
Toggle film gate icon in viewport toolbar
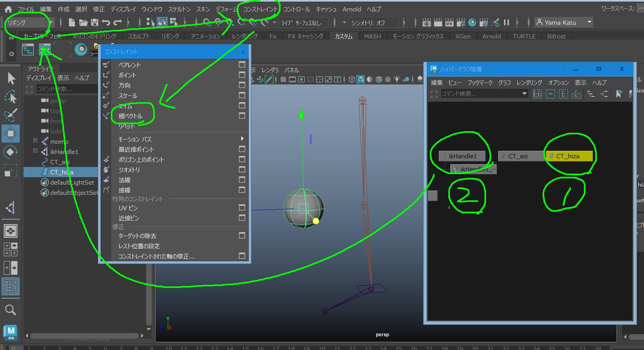coord(292,79)
